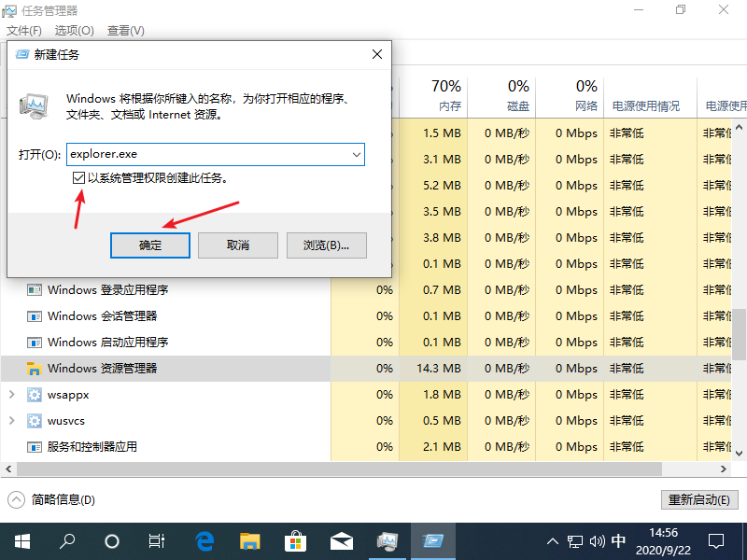The image size is (747, 560).
Task: Click the 确定 button
Action: click(x=149, y=245)
